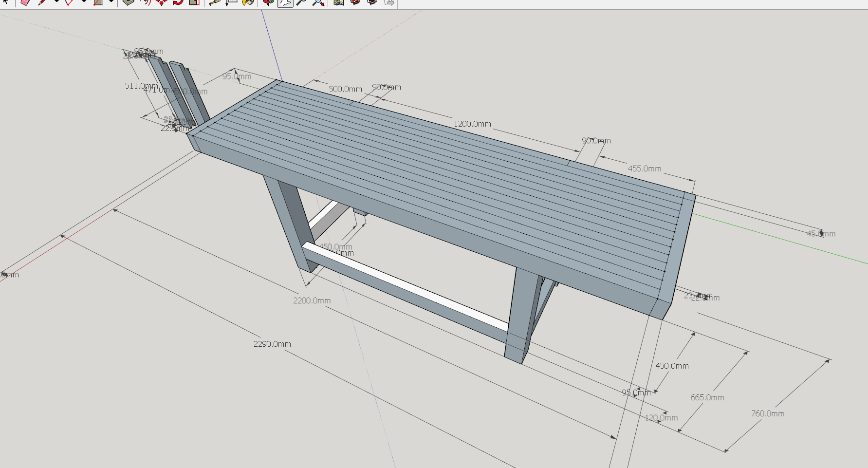This screenshot has height=468, width=868.
Task: Select the 1200.0mm dimension label
Action: pos(472,124)
